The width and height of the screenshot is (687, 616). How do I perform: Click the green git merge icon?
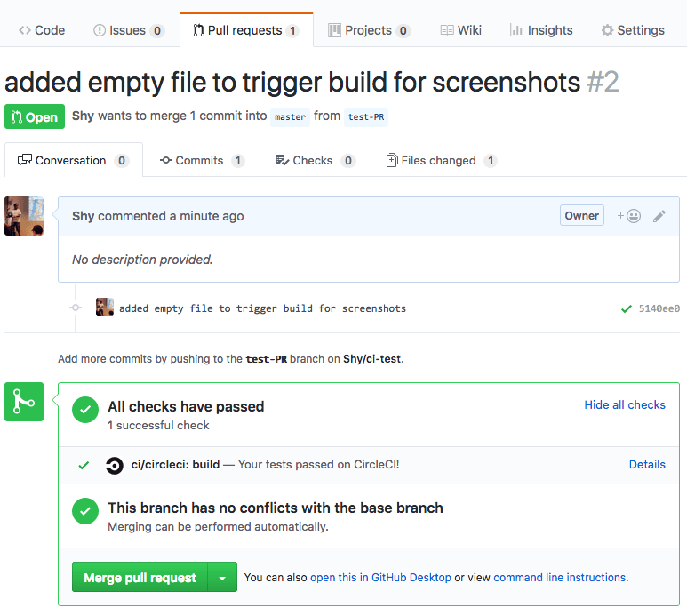(24, 402)
